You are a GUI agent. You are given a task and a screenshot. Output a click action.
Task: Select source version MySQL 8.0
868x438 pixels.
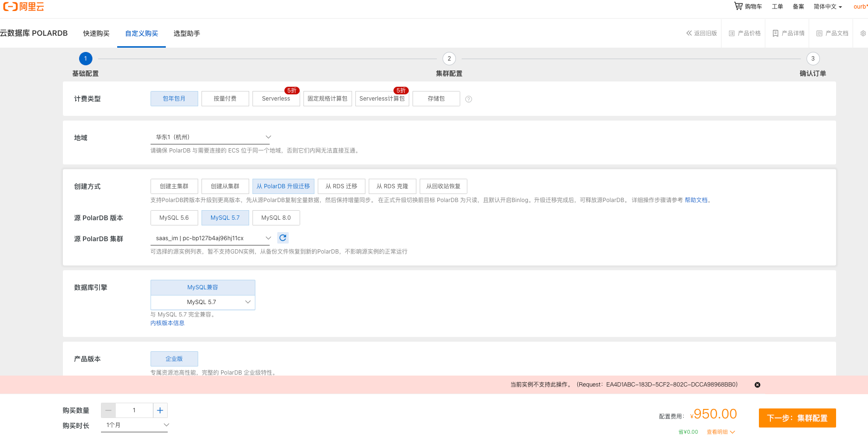click(276, 218)
